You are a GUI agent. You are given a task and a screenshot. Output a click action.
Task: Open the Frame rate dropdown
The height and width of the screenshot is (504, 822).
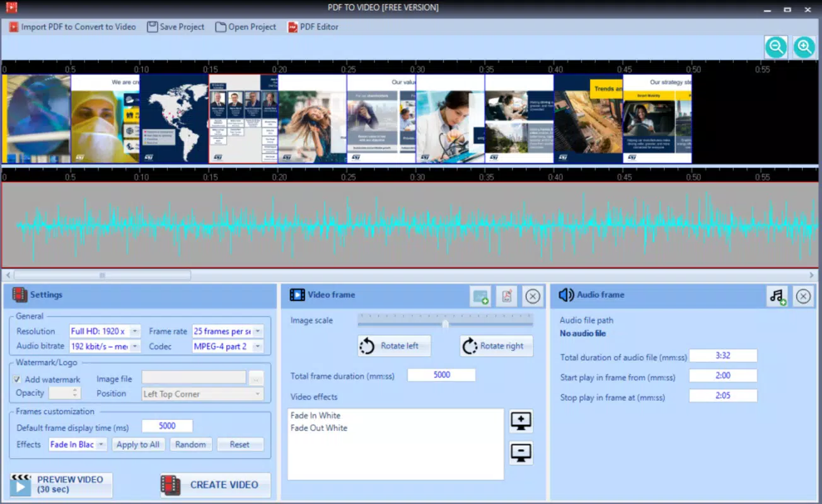point(228,331)
